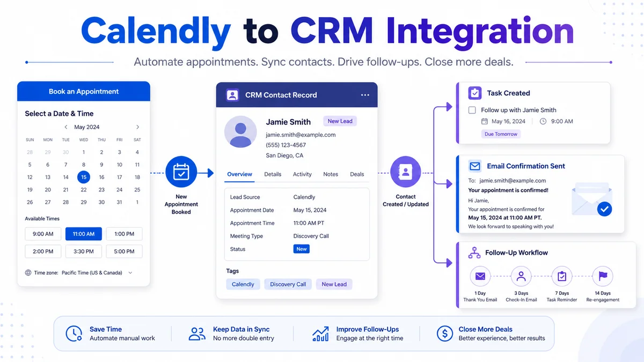The image size is (644, 362).
Task: Click the San Diego, CA location text
Action: [284, 156]
